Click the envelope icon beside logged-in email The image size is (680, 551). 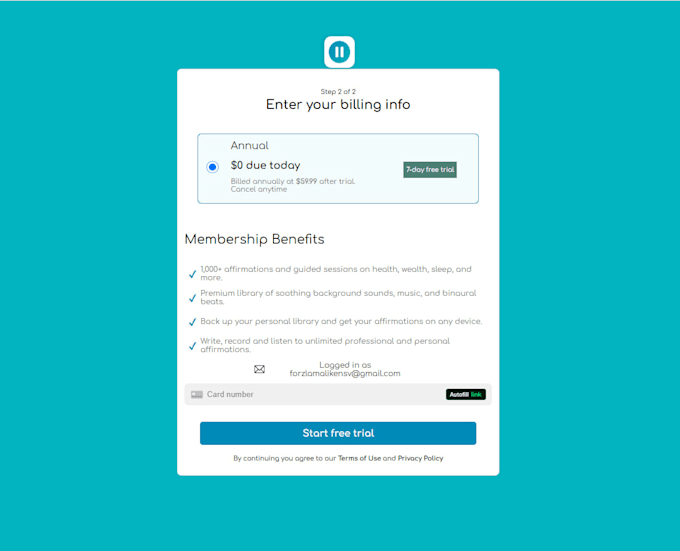click(x=259, y=369)
